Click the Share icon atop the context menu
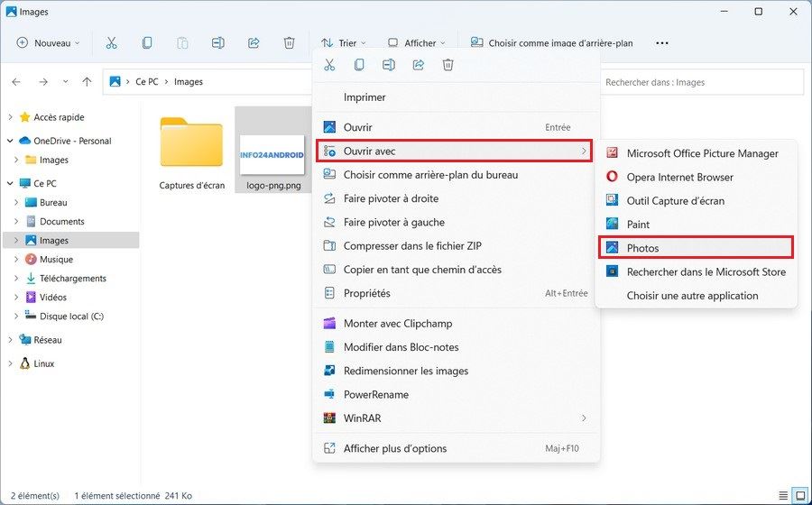812x505 pixels. pos(419,65)
